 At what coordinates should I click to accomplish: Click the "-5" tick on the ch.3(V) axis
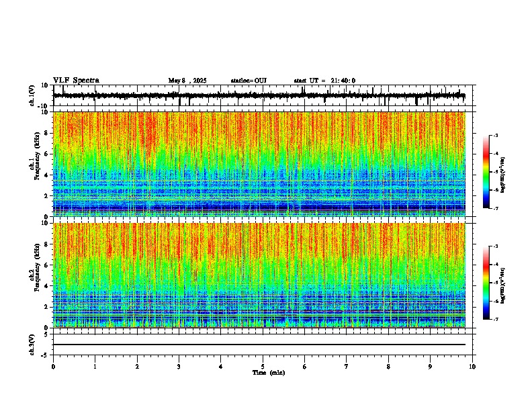pos(45,355)
